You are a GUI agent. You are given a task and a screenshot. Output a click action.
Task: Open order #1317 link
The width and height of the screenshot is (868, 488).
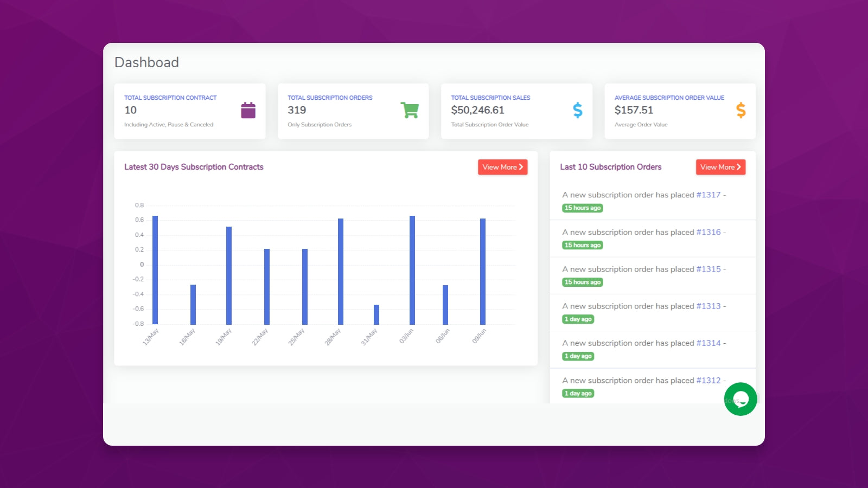point(709,195)
